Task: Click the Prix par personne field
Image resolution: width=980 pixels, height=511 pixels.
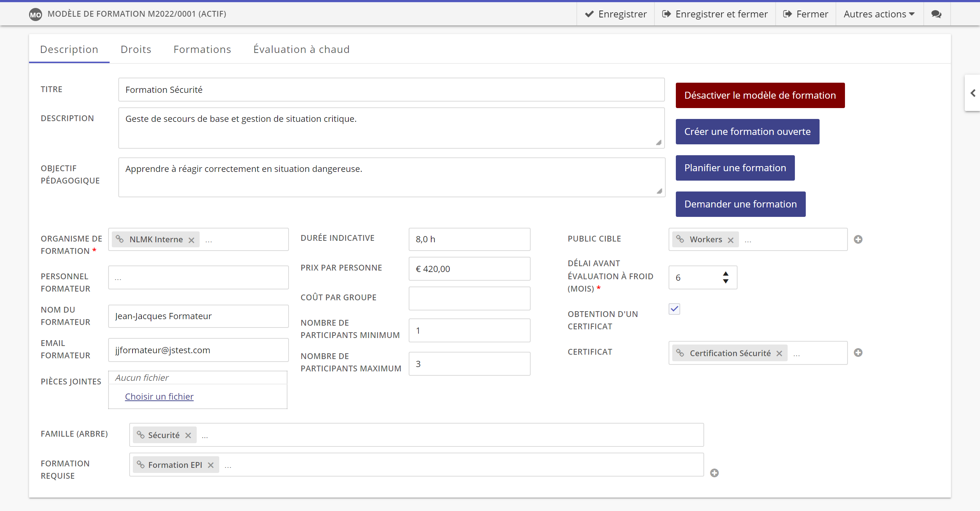Action: pos(469,269)
